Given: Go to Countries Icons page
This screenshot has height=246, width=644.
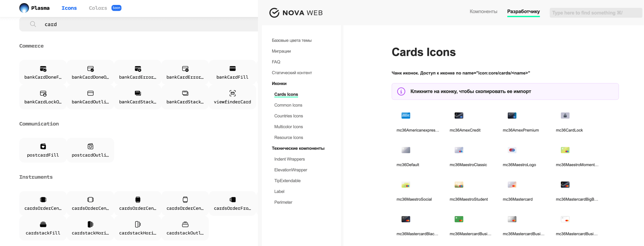Looking at the screenshot, I should pyautogui.click(x=289, y=116).
